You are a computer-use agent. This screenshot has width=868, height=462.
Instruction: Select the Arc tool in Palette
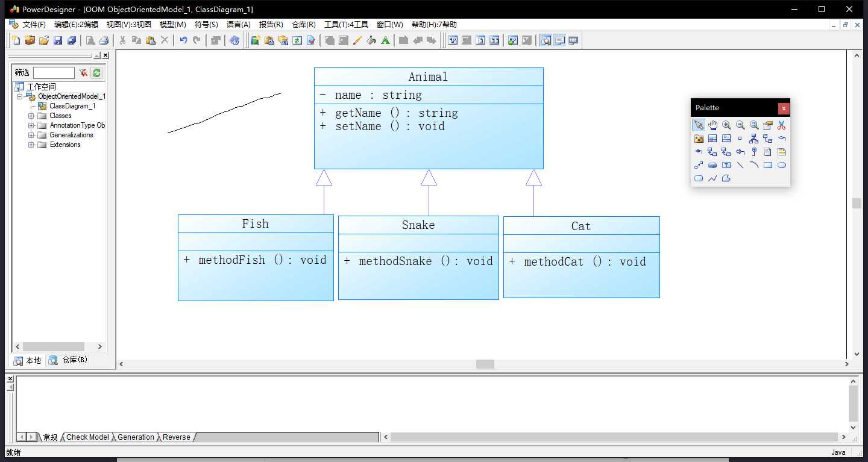[x=754, y=165]
